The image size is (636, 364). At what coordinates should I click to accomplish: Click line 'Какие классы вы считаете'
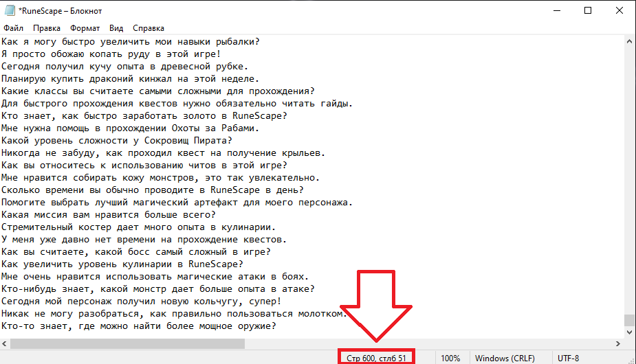tap(158, 91)
